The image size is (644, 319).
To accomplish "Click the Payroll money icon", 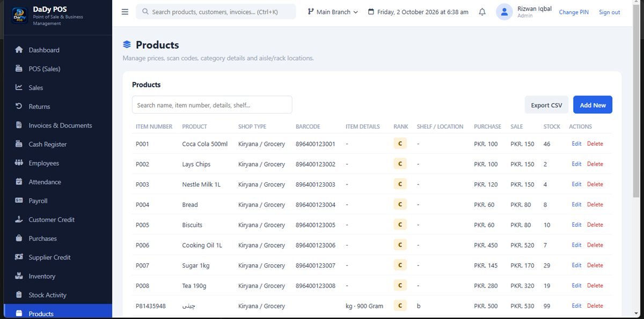I will point(19,201).
